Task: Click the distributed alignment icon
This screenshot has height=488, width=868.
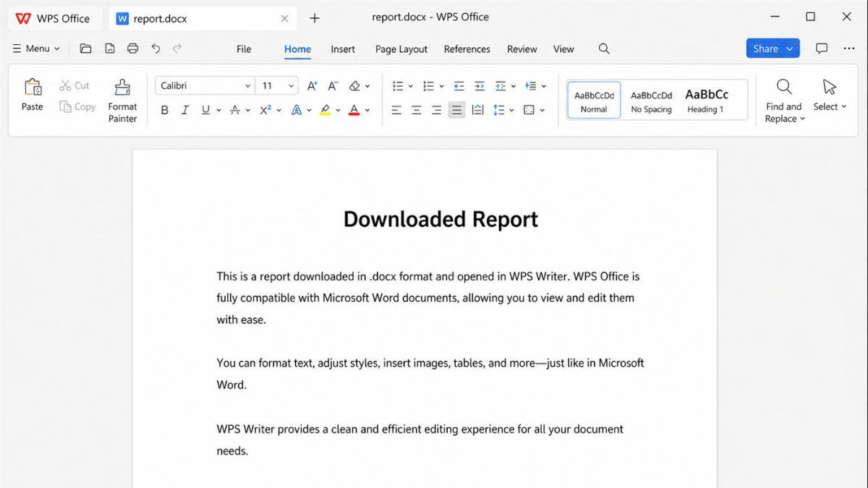Action: click(477, 110)
